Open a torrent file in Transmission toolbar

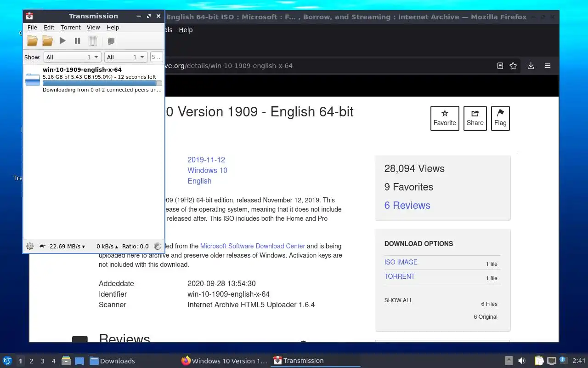pyautogui.click(x=32, y=41)
